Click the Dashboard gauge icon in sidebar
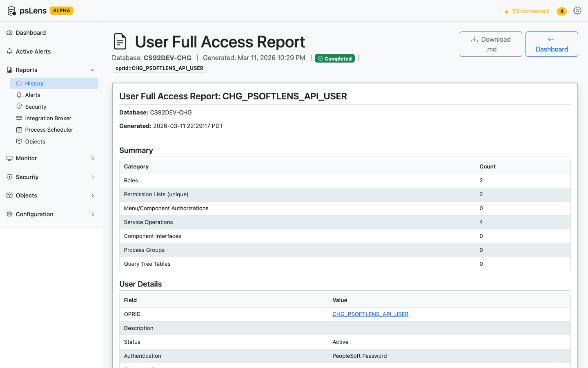 [9, 33]
